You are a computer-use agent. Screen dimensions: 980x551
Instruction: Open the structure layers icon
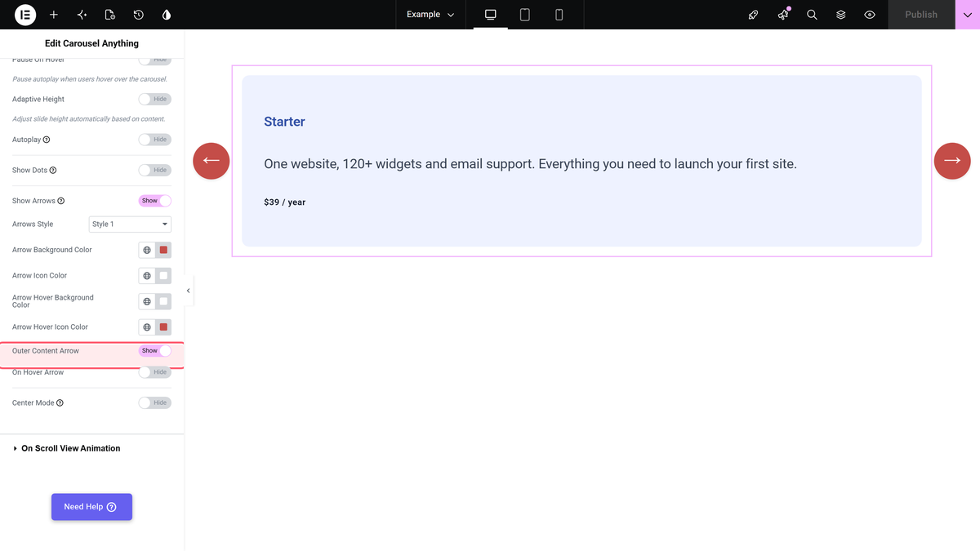pos(840,15)
